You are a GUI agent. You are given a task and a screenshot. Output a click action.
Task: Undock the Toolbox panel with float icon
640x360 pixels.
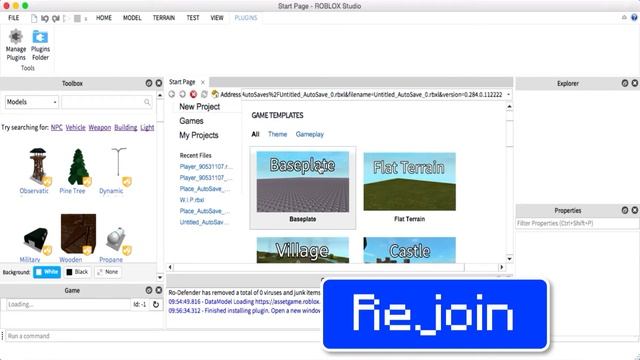click(x=149, y=83)
